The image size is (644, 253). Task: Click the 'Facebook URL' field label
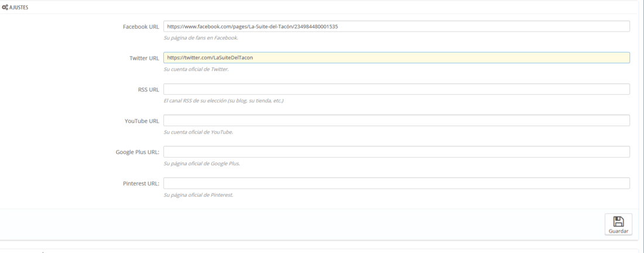pyautogui.click(x=141, y=27)
